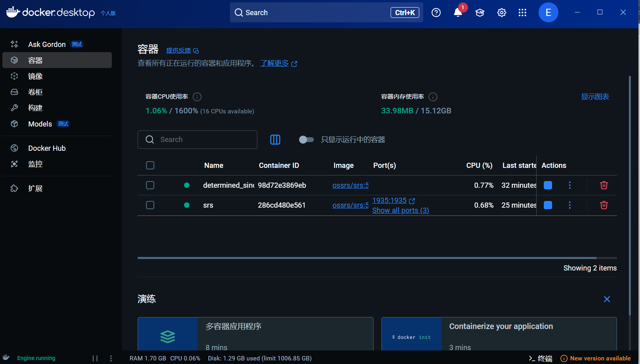This screenshot has height=364, width=640.
Task: Open more actions menu for srs container
Action: (x=570, y=205)
